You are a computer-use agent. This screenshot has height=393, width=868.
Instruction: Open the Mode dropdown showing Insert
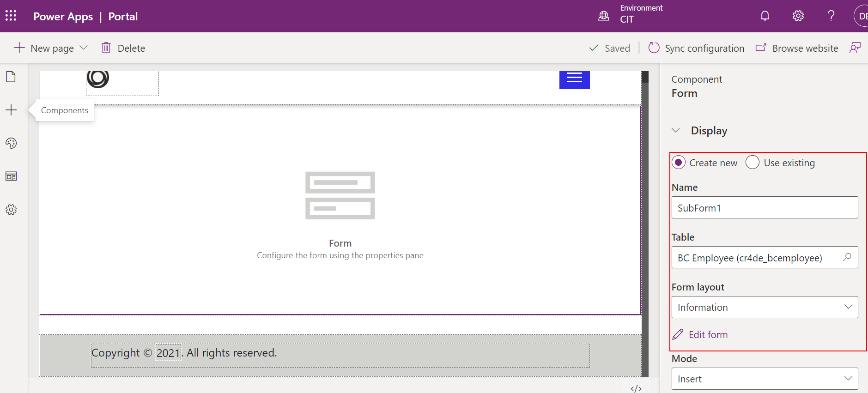coord(765,379)
